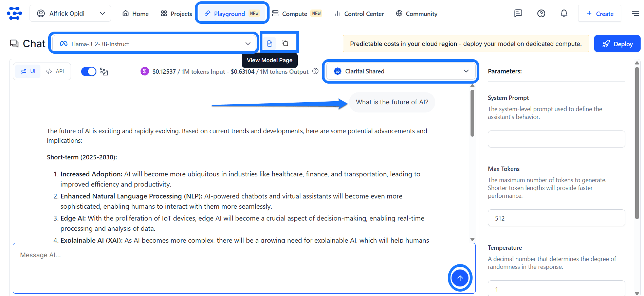Image resolution: width=644 pixels, height=296 pixels.
Task: Click the pricing info question mark
Action: [x=315, y=71]
